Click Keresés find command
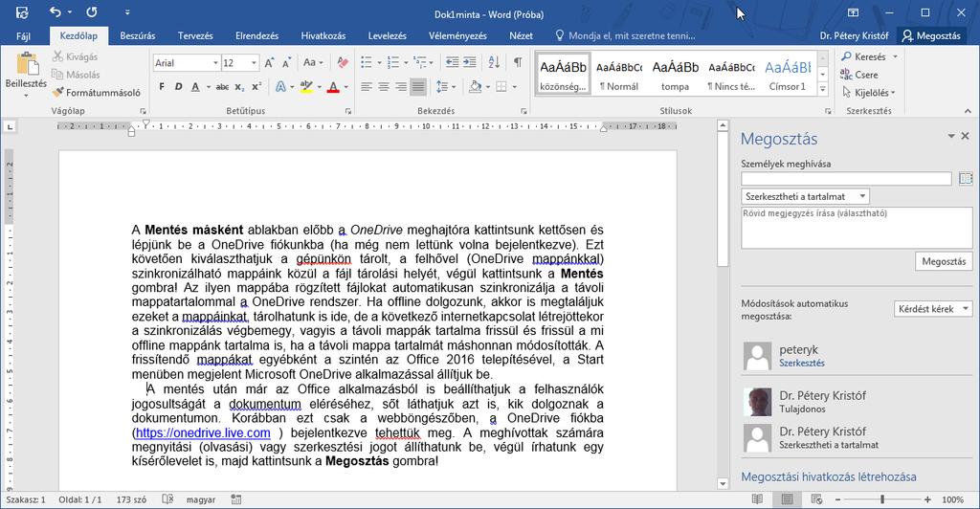This screenshot has height=509, width=980. (x=869, y=56)
